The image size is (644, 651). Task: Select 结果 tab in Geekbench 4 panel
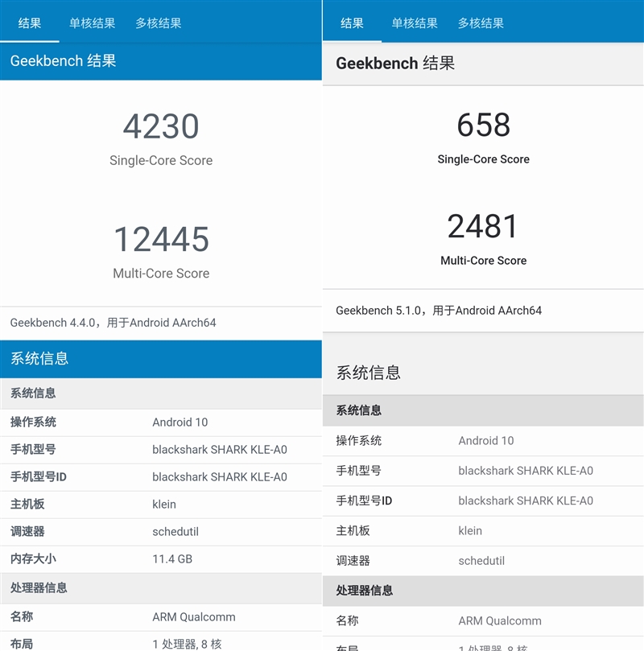coord(30,23)
